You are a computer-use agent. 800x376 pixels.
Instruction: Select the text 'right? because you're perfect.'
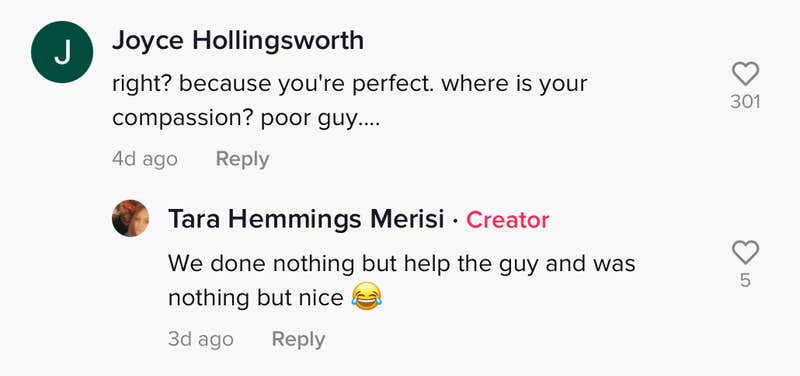273,84
